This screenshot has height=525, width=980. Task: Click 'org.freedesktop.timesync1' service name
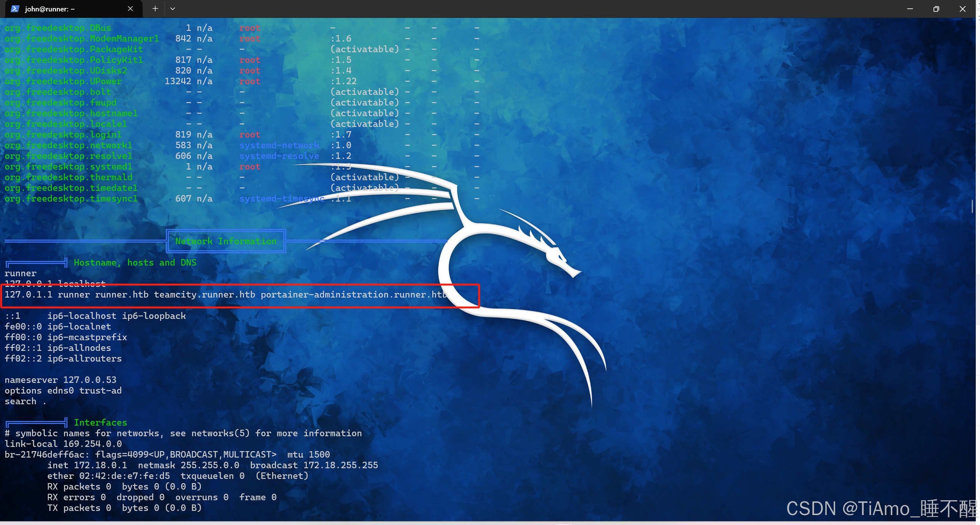point(71,198)
